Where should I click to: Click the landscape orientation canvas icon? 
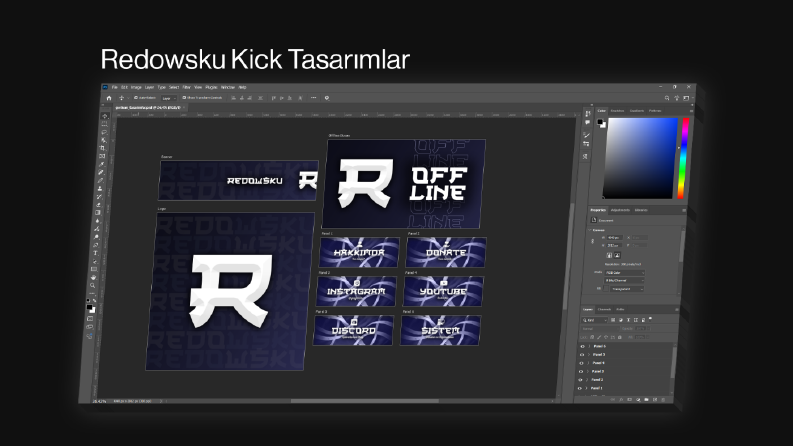coord(618,255)
